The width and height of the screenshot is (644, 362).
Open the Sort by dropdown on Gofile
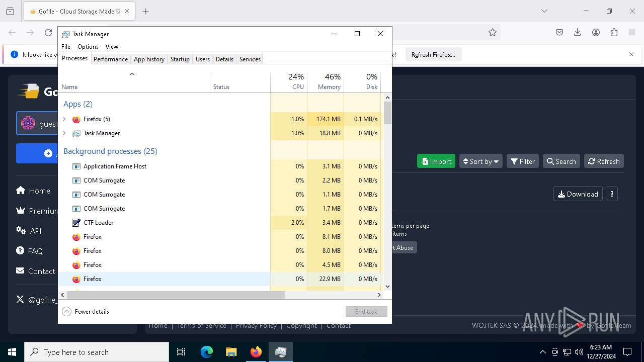tap(480, 161)
